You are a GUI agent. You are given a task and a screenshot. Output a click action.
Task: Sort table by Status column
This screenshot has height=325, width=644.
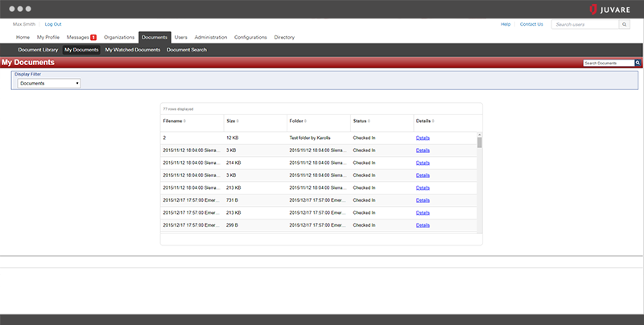(361, 121)
